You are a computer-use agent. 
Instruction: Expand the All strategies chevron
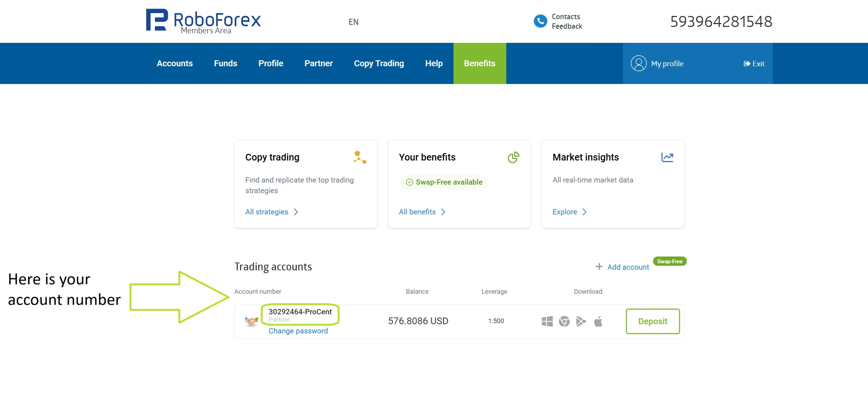tap(296, 212)
